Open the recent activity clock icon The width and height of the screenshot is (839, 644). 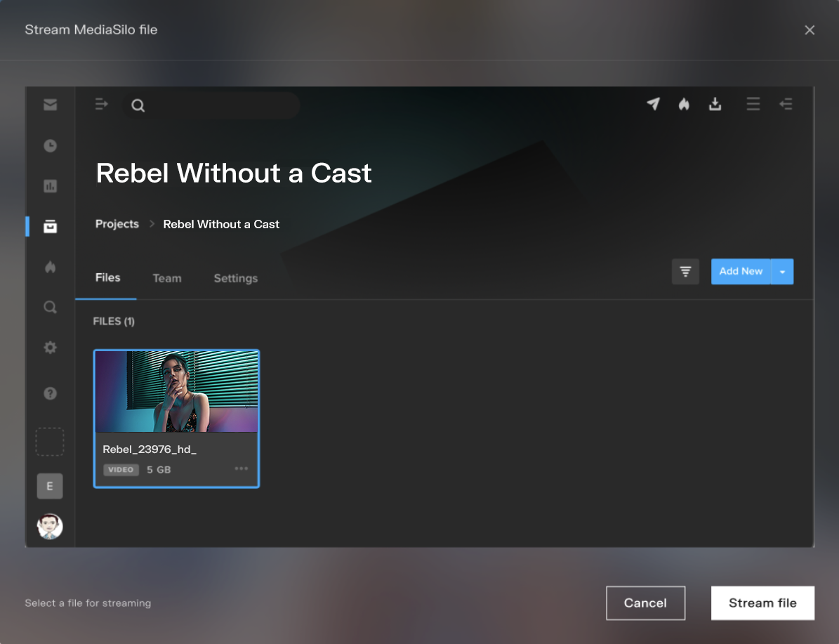51,145
